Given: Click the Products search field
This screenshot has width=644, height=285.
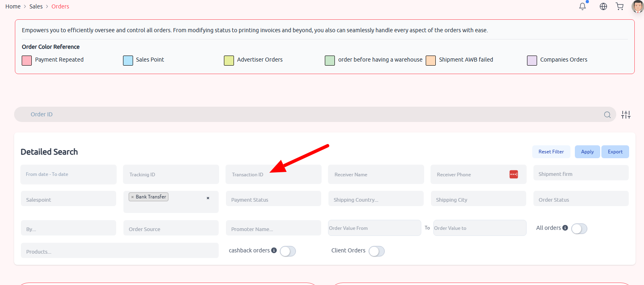Looking at the screenshot, I should coord(120,250).
